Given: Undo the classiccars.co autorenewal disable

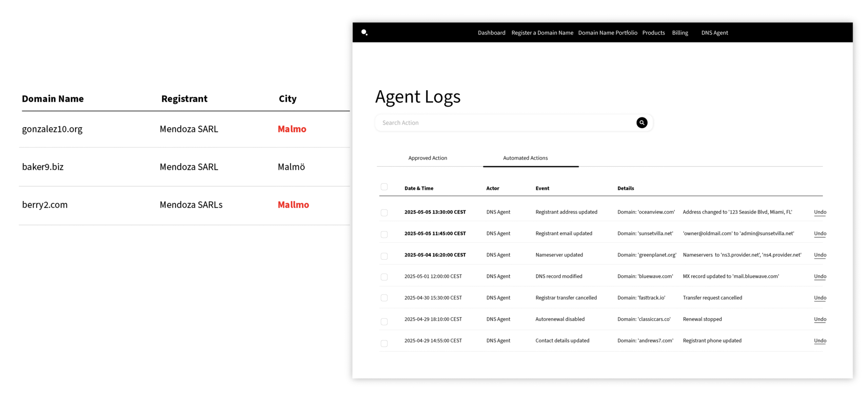Looking at the screenshot, I should (x=820, y=319).
